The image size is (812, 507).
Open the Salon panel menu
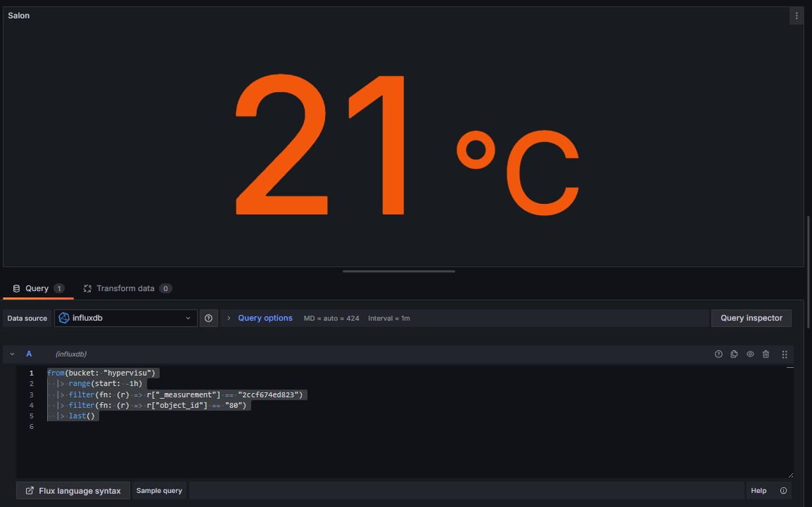point(796,15)
